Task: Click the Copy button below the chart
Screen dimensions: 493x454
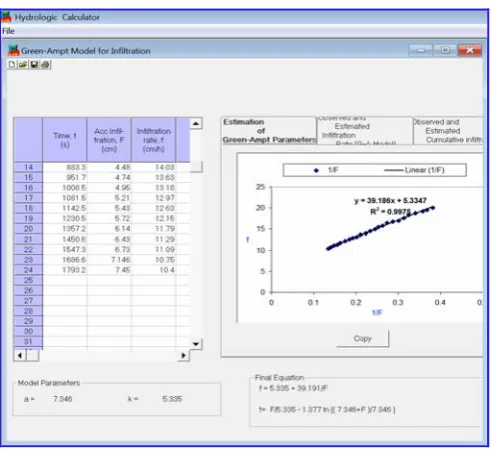Action: (x=362, y=339)
